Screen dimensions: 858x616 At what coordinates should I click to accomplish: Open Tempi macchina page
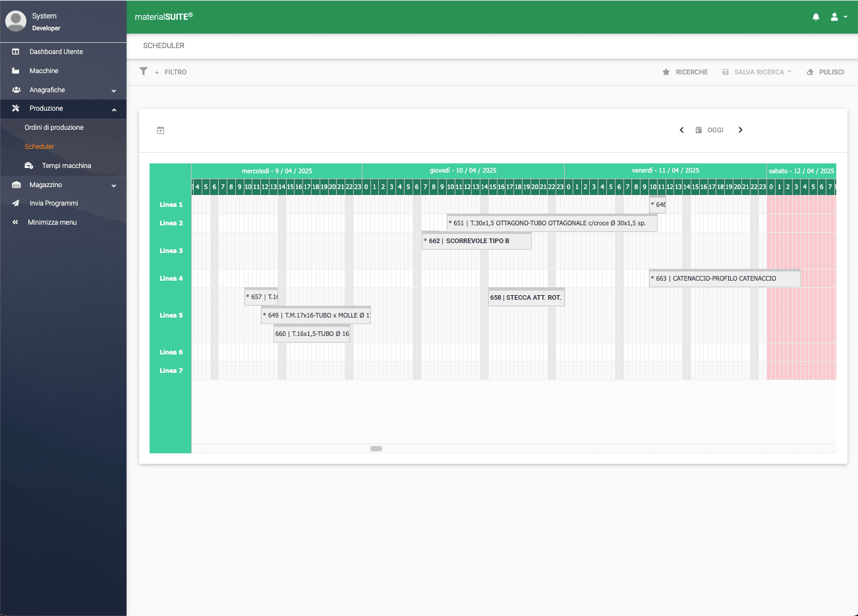[66, 165]
